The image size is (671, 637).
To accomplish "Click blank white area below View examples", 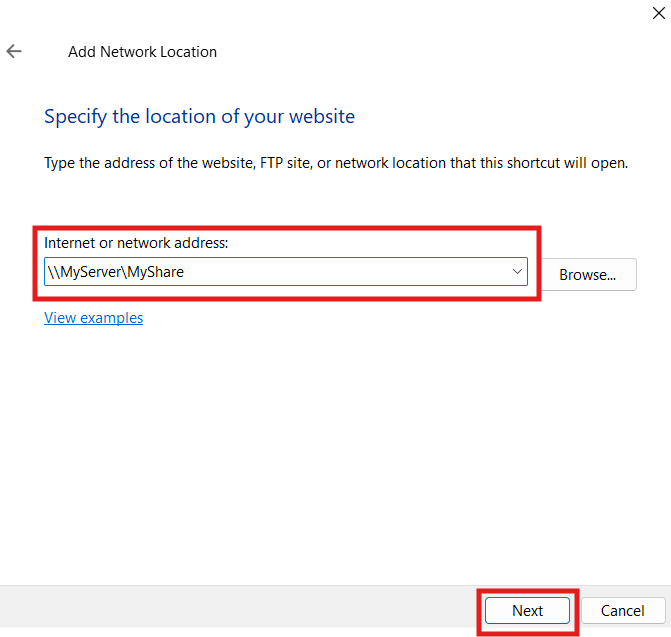I will [300, 450].
